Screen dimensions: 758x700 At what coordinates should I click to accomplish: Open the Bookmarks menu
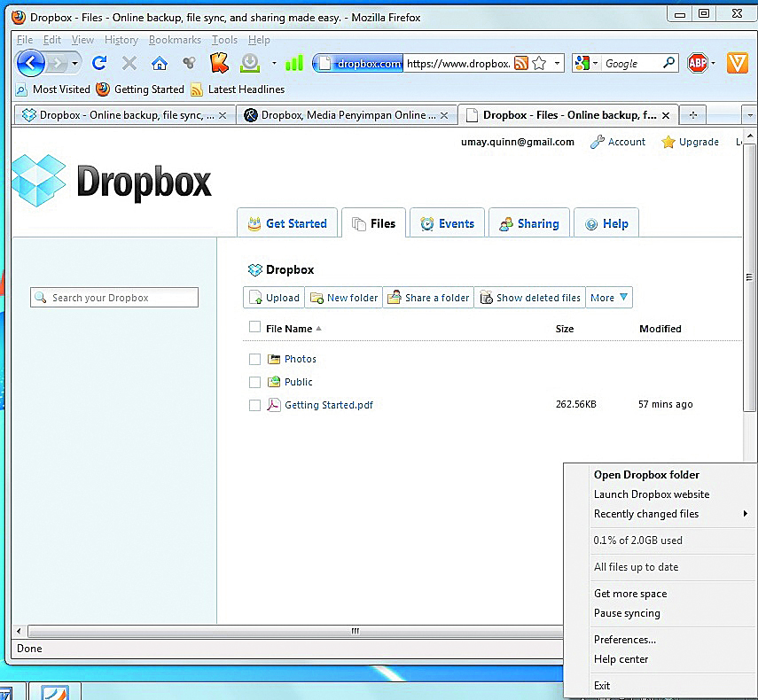coord(175,40)
